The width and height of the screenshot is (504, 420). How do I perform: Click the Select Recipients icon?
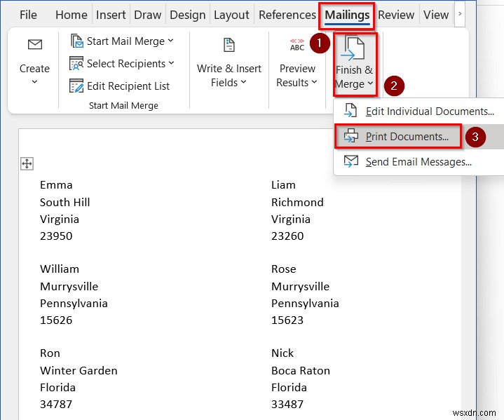point(76,63)
